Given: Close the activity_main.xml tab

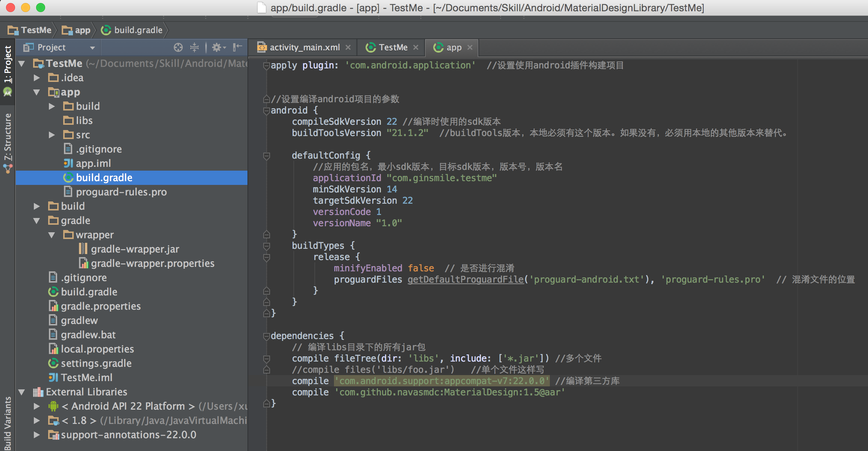Looking at the screenshot, I should coord(348,47).
